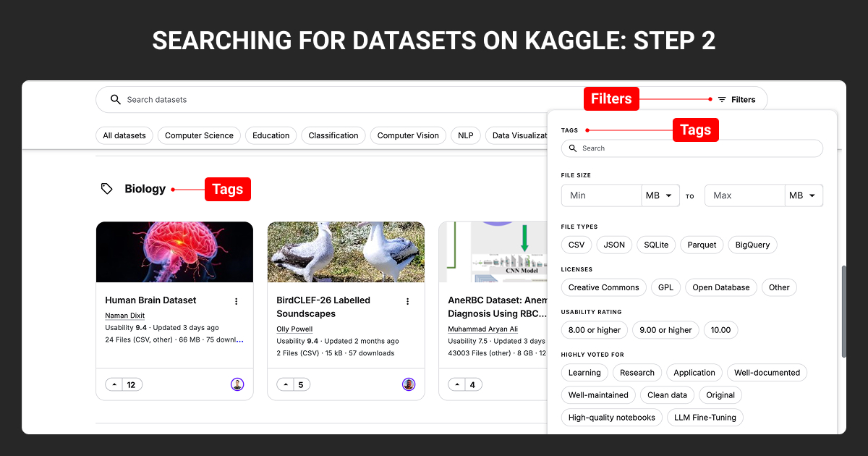Select the Computer Science category chip
The height and width of the screenshot is (456, 868).
click(199, 135)
